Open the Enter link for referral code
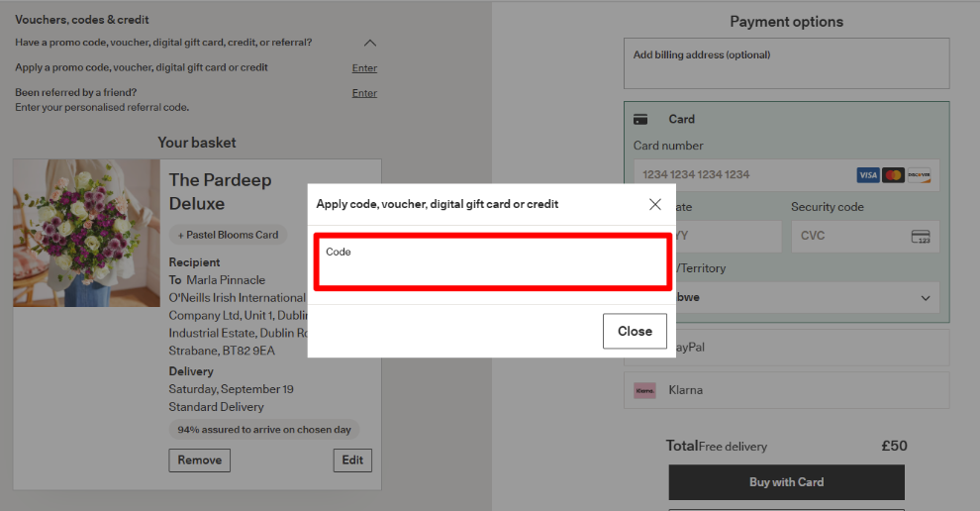 click(x=364, y=93)
